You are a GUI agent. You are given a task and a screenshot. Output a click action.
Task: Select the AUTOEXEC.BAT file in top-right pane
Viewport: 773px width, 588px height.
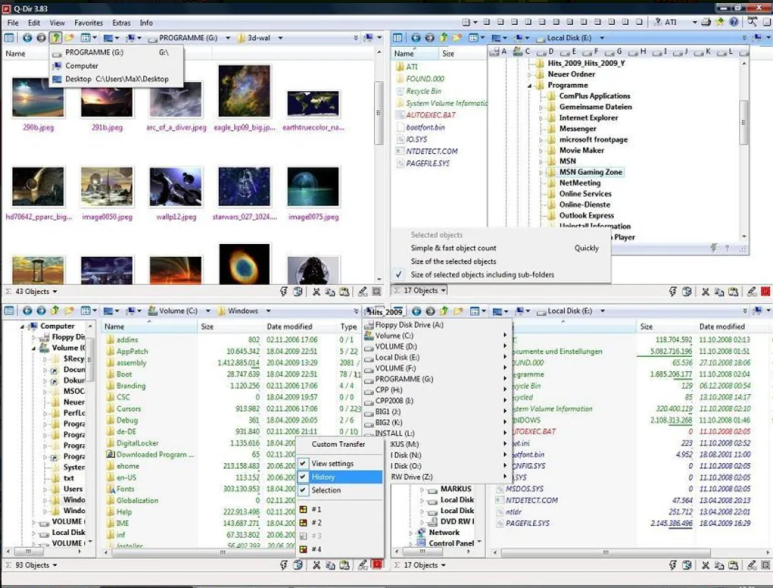click(430, 115)
